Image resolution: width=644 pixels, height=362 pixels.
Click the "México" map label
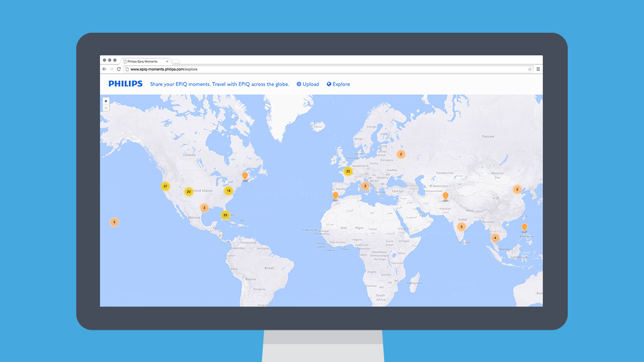coord(194,217)
